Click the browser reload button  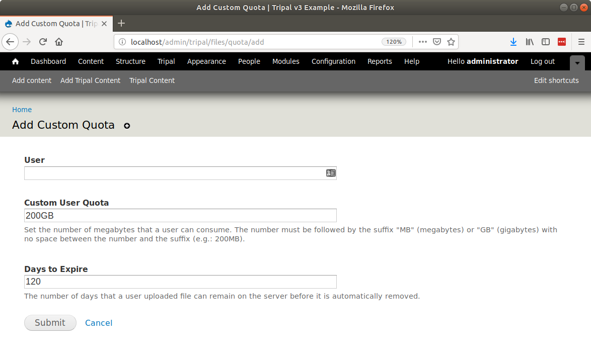43,42
